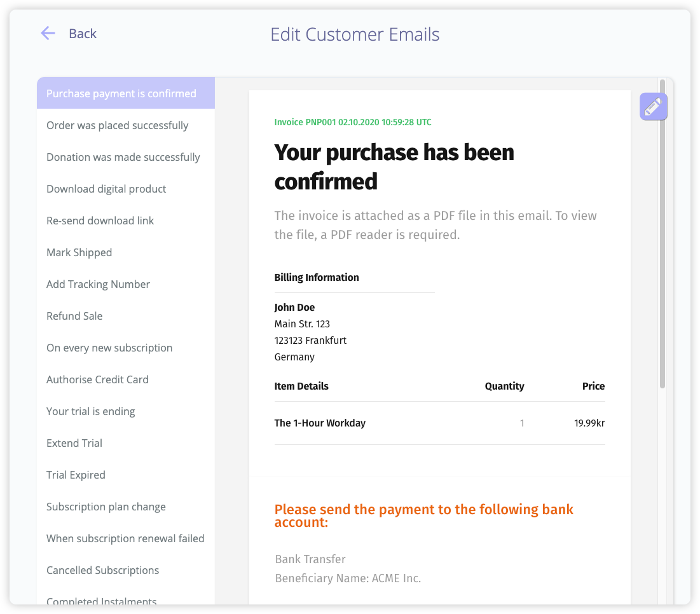Screen dimensions: 700x614
Task: Open 'On every new subscription' template
Action: (x=109, y=348)
